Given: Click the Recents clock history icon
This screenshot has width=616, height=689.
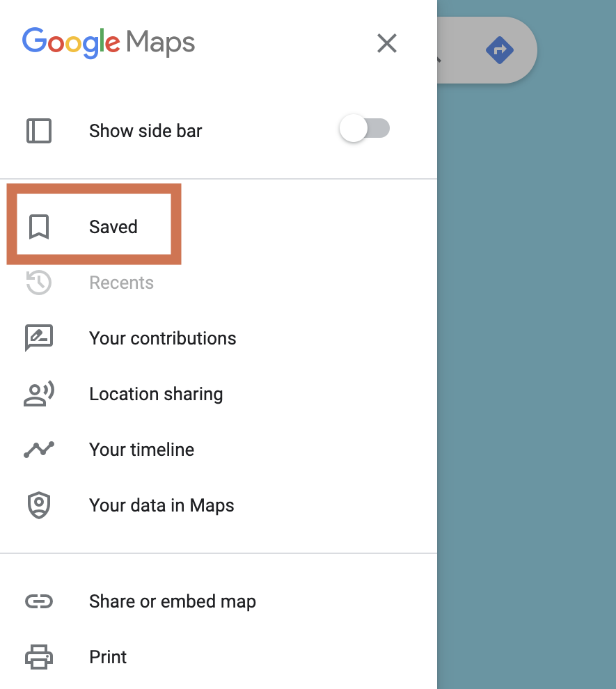Looking at the screenshot, I should (x=39, y=282).
